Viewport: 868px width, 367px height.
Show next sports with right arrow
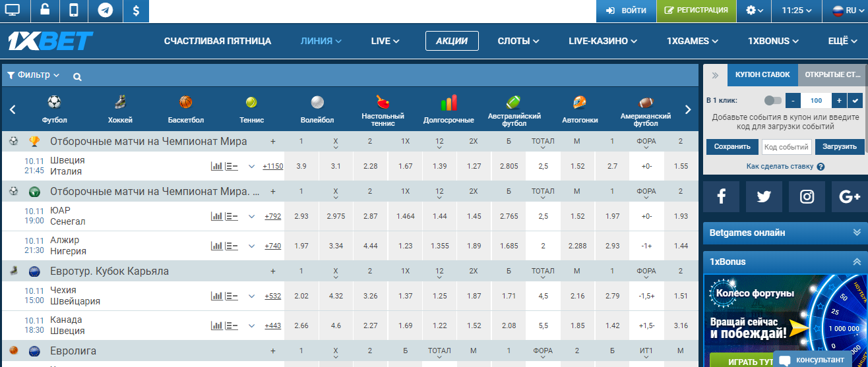pyautogui.click(x=688, y=110)
